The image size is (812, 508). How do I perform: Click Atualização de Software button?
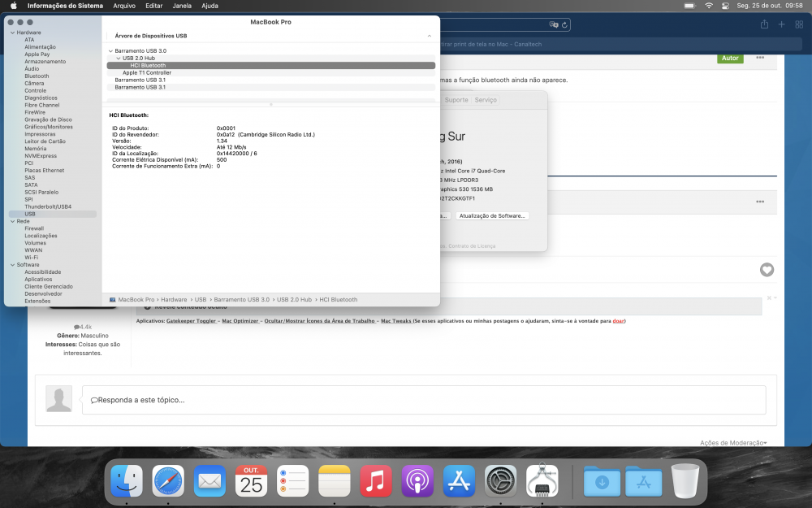492,215
